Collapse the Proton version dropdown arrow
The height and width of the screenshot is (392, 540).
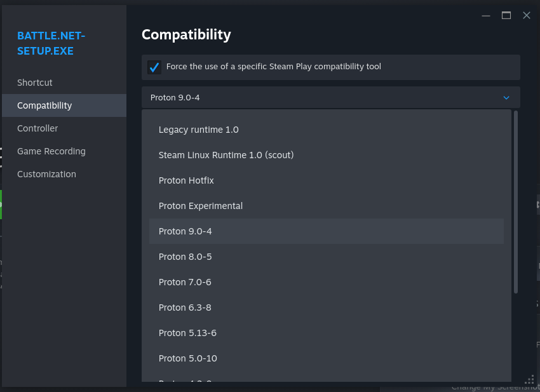click(x=506, y=98)
